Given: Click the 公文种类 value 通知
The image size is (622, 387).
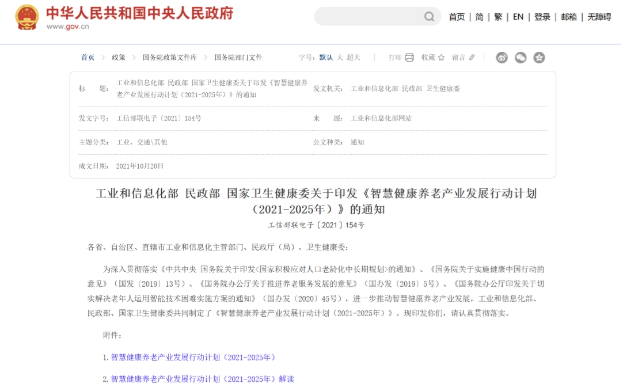Looking at the screenshot, I should [x=357, y=142].
